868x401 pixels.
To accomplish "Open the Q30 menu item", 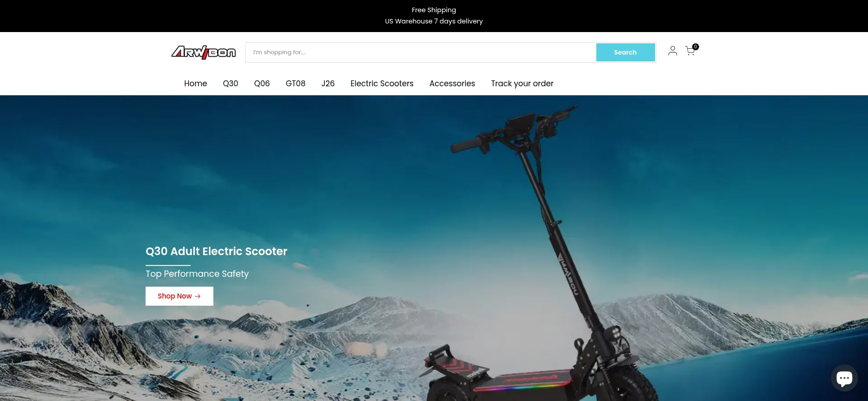I will coord(230,84).
